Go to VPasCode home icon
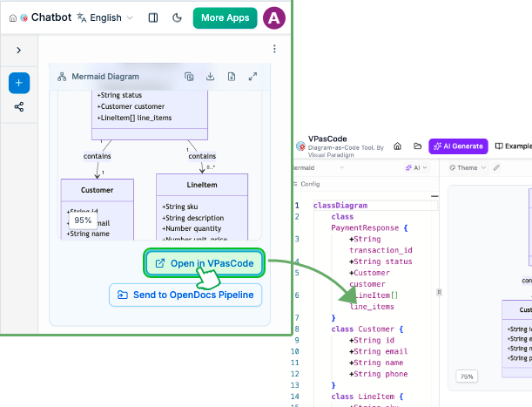532x407 pixels. coord(397,146)
